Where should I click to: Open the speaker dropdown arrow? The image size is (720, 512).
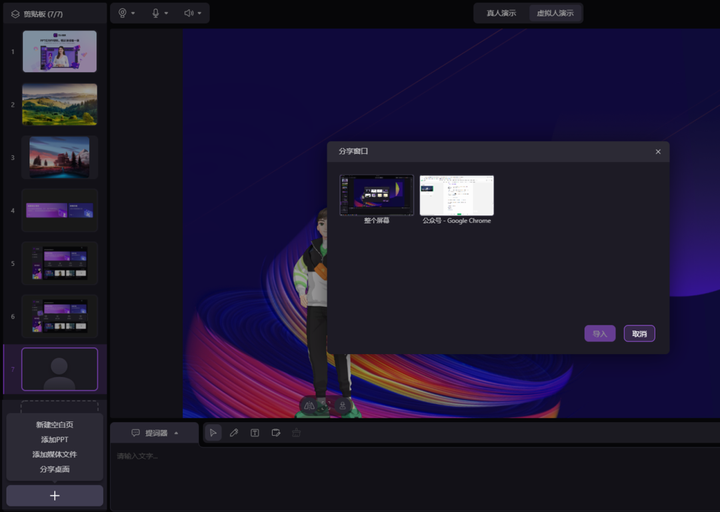(199, 13)
